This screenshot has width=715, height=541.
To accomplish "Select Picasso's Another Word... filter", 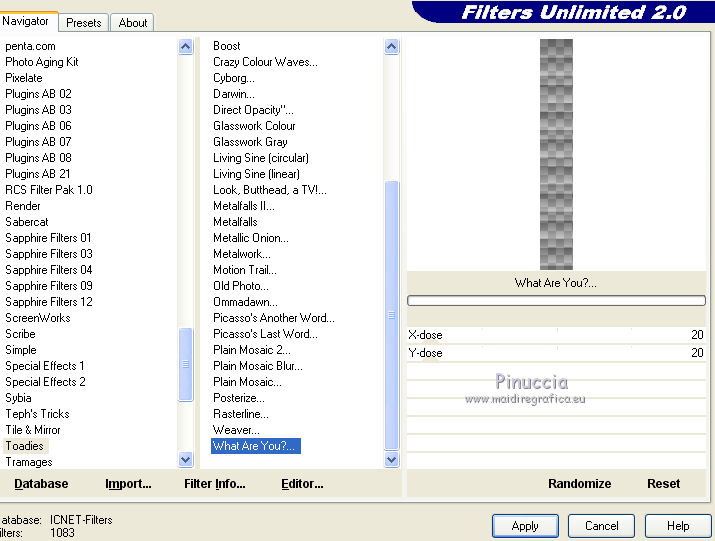I will pos(274,318).
